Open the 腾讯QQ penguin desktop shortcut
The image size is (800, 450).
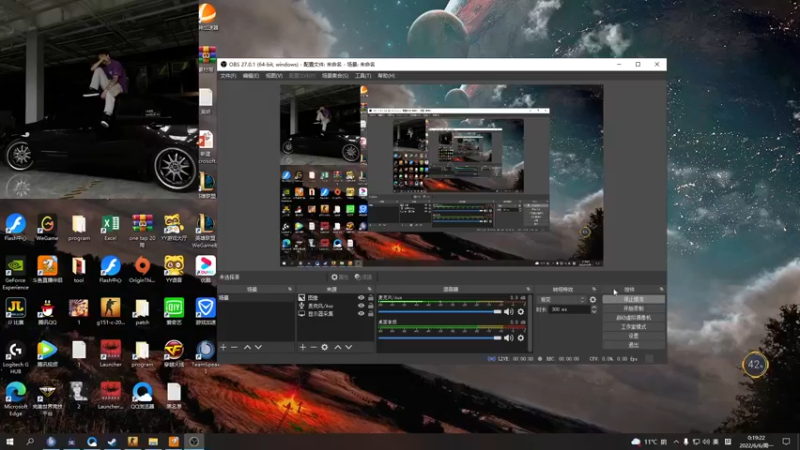(x=47, y=312)
